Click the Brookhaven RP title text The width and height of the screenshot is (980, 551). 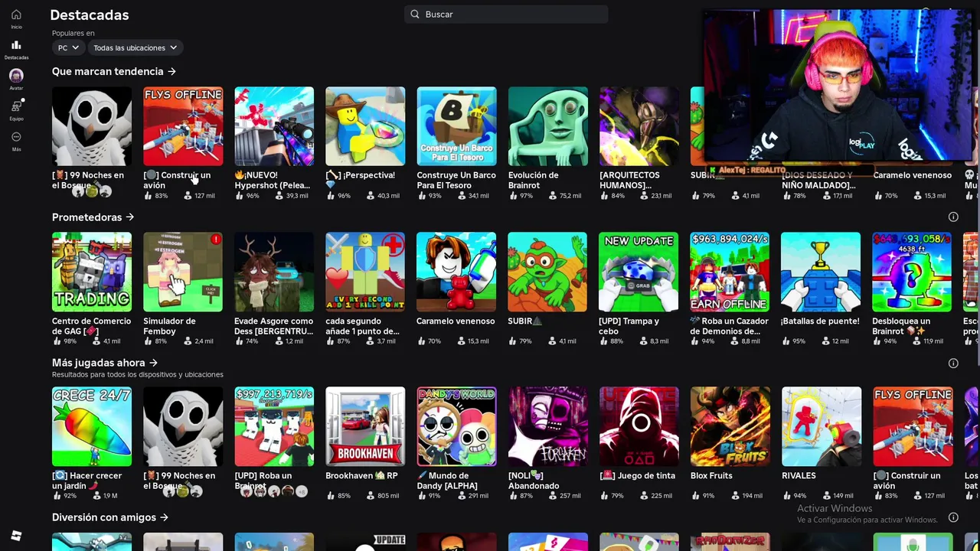click(x=361, y=475)
